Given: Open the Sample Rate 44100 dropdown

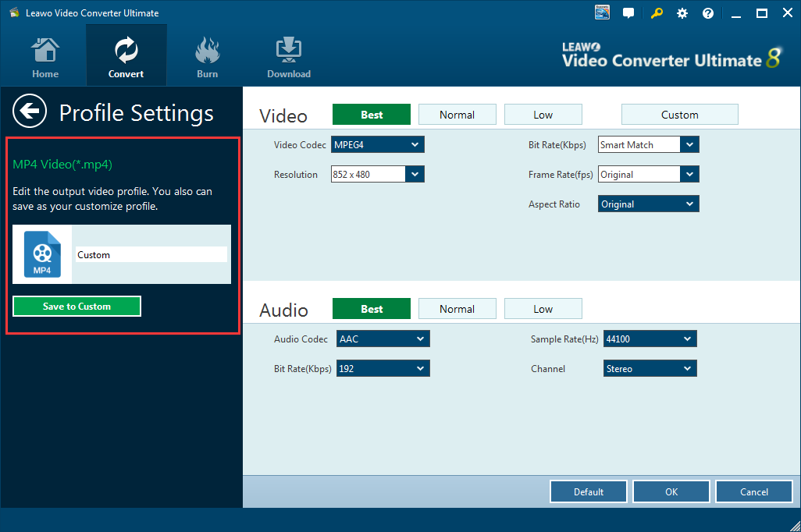Looking at the screenshot, I should (650, 339).
